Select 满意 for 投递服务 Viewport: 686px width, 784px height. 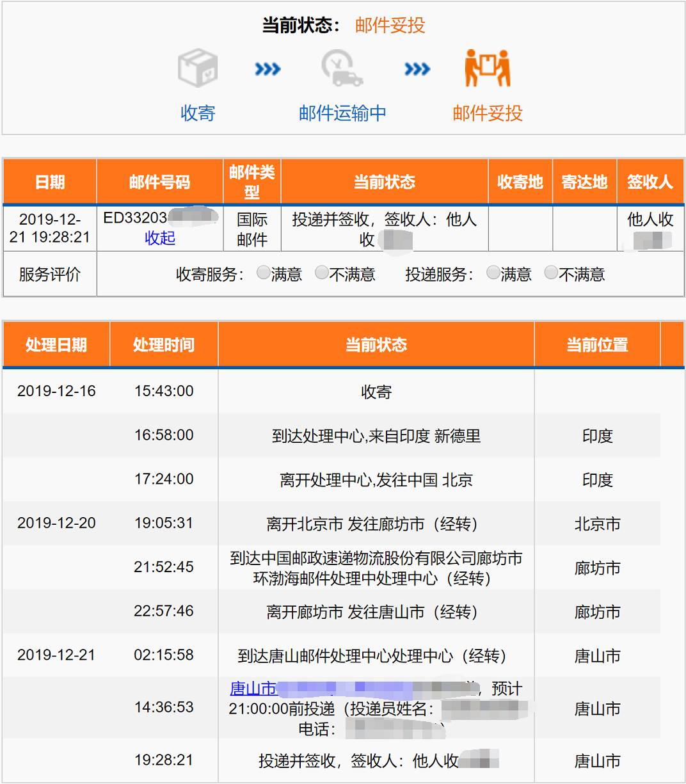tap(493, 273)
